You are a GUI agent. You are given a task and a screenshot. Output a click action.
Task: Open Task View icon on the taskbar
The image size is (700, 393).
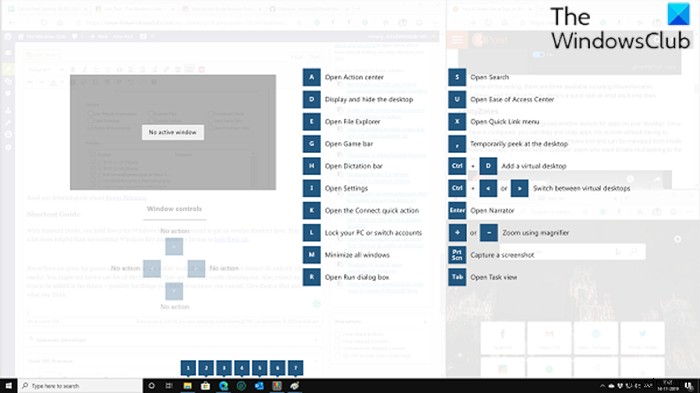point(169,386)
